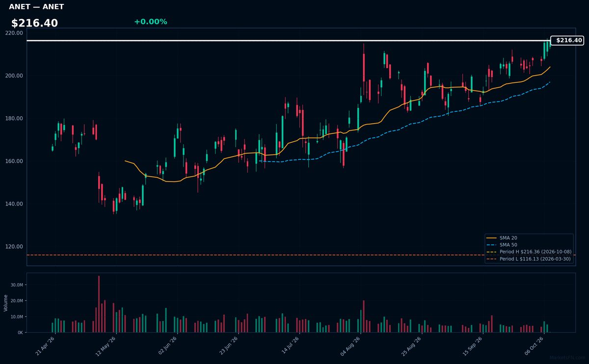Screen dimensions: 589x364
Task: Click the 04 Aug '26 date label
Action: 351,345
